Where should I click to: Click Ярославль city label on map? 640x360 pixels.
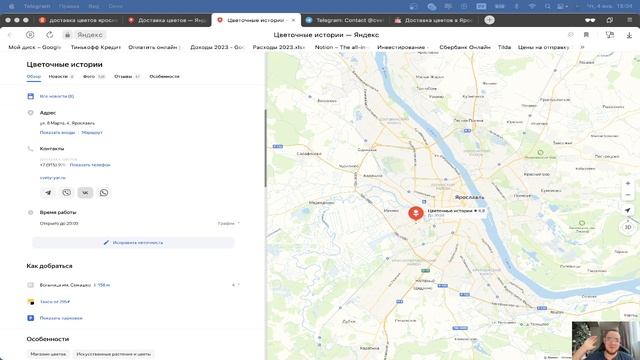(469, 197)
